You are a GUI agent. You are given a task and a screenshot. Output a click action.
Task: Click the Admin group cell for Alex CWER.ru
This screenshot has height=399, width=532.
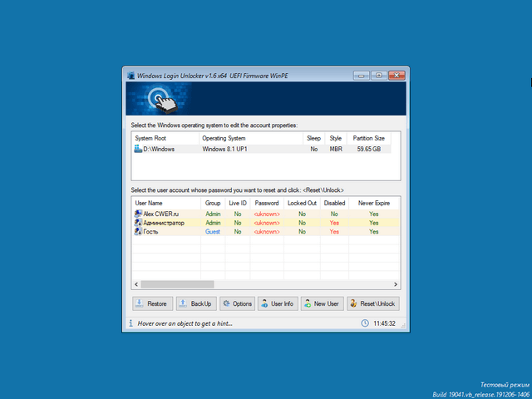[x=213, y=214]
